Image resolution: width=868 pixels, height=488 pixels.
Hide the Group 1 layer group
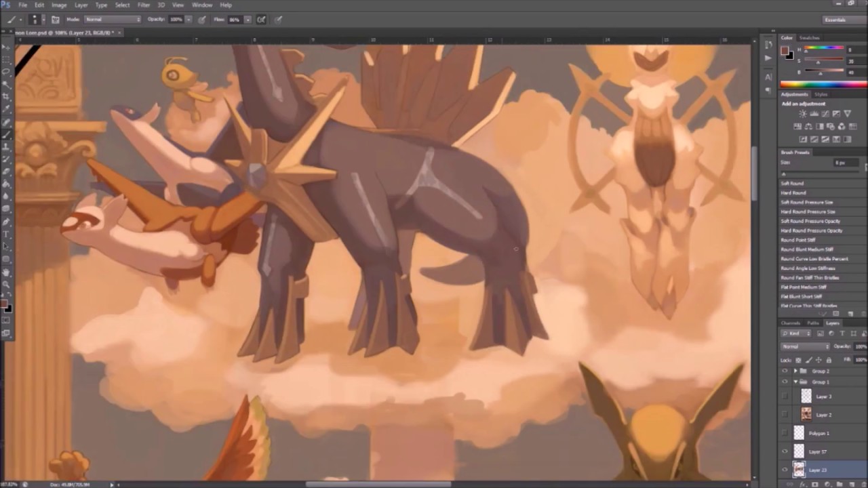pyautogui.click(x=785, y=382)
